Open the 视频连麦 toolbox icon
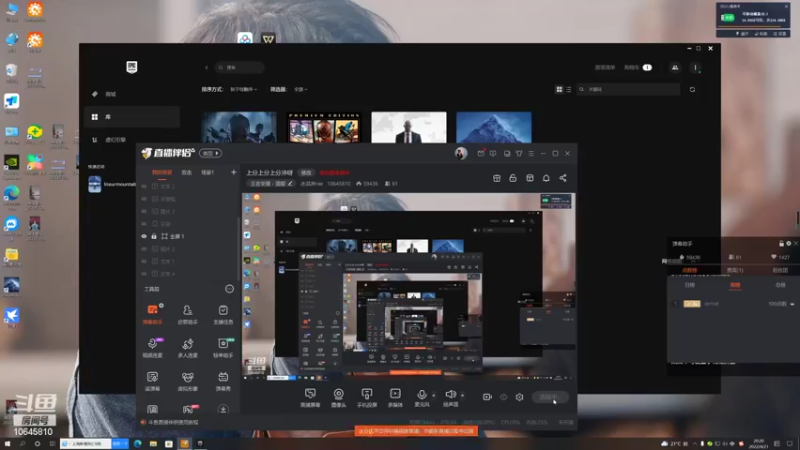This screenshot has height=450, width=800. [153, 347]
